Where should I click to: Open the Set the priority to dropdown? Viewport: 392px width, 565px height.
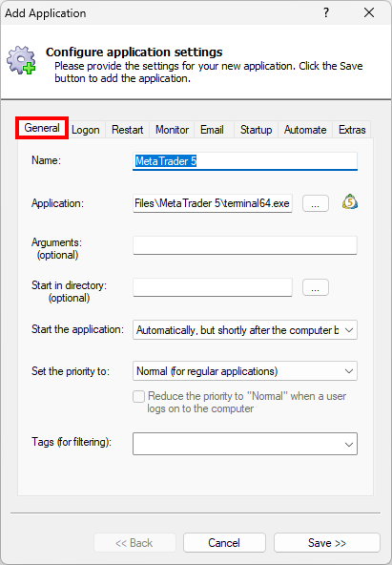click(245, 371)
